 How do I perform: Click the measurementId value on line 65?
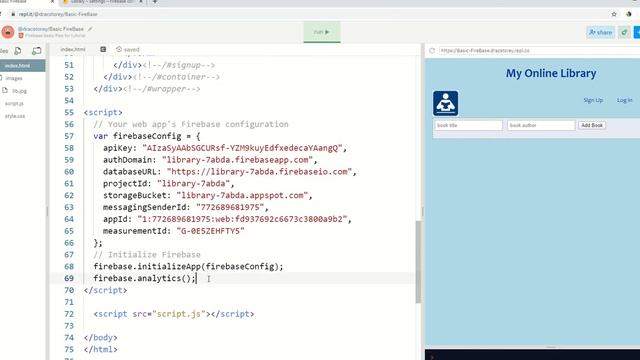coord(211,231)
